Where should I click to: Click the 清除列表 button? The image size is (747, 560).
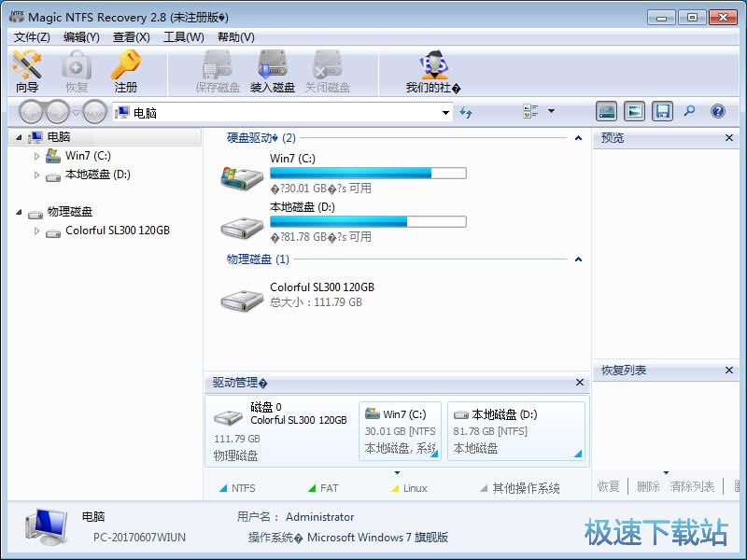coord(692,486)
